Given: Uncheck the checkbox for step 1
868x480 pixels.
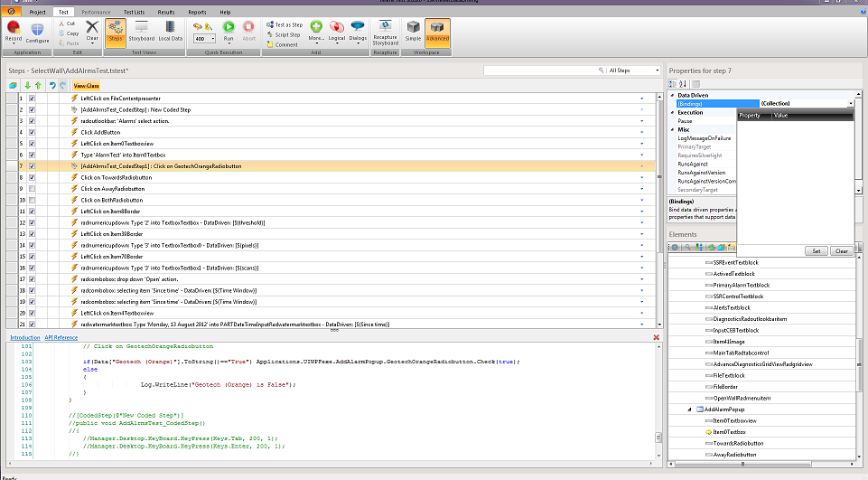Looking at the screenshot, I should point(32,98).
